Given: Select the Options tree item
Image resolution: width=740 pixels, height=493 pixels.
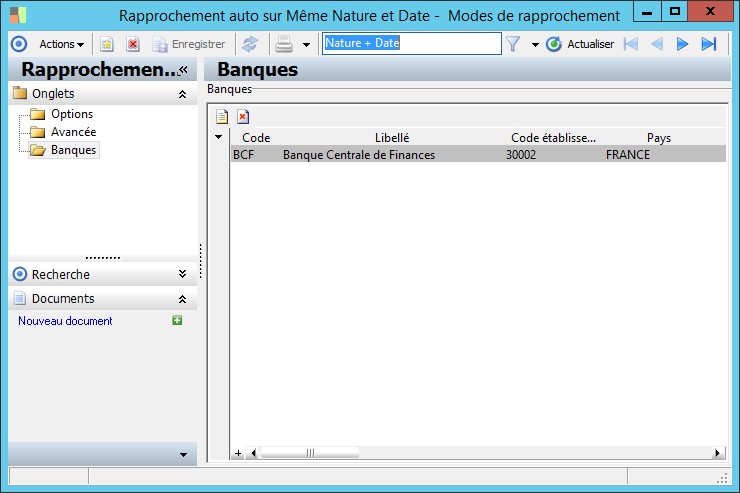Looking at the screenshot, I should [72, 114].
